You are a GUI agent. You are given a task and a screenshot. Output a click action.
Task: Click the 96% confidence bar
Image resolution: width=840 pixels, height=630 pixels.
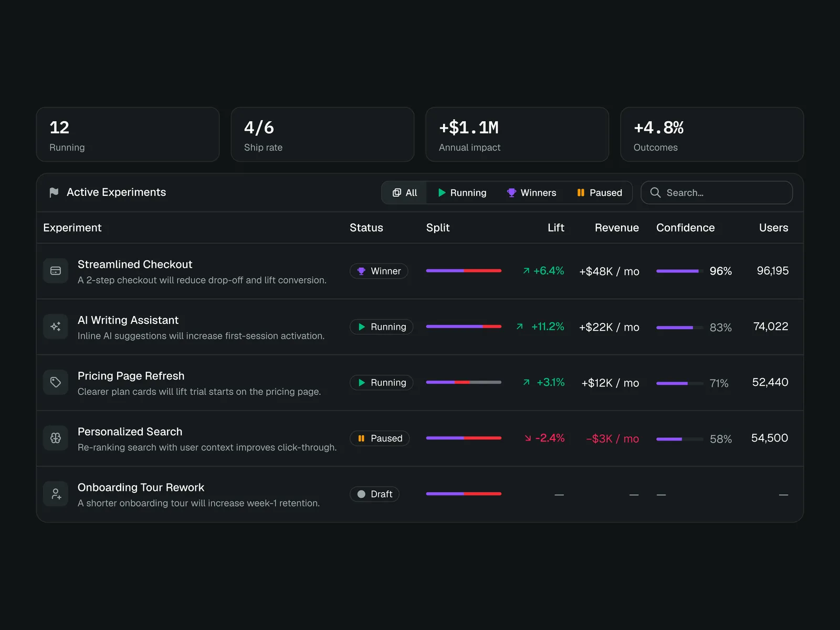click(x=680, y=271)
